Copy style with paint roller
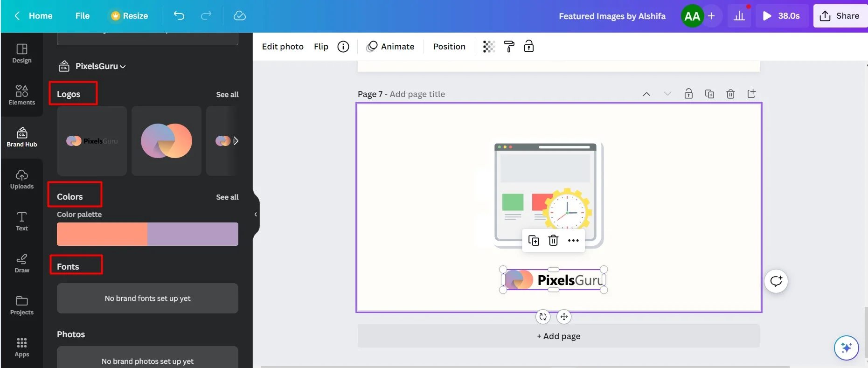868x368 pixels. (509, 47)
